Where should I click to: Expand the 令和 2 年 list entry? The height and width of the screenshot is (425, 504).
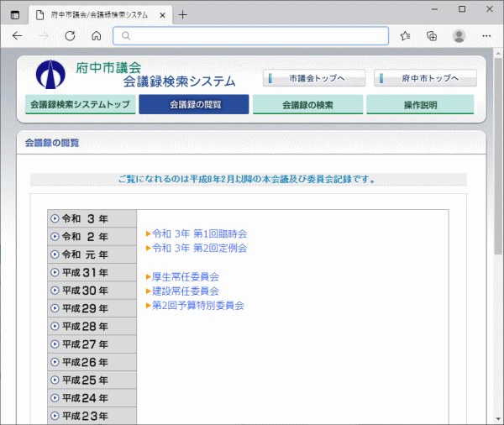click(92, 237)
